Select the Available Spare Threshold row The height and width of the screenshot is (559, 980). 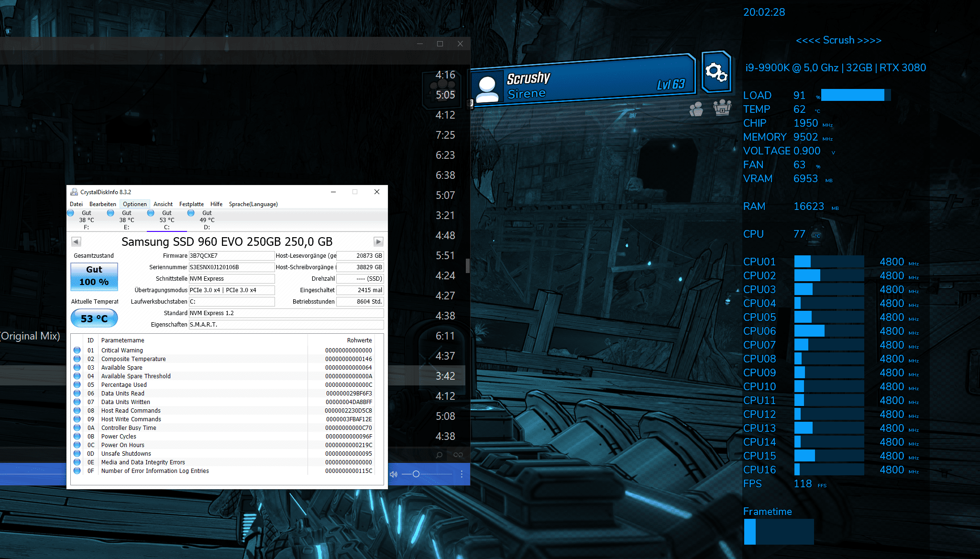223,376
